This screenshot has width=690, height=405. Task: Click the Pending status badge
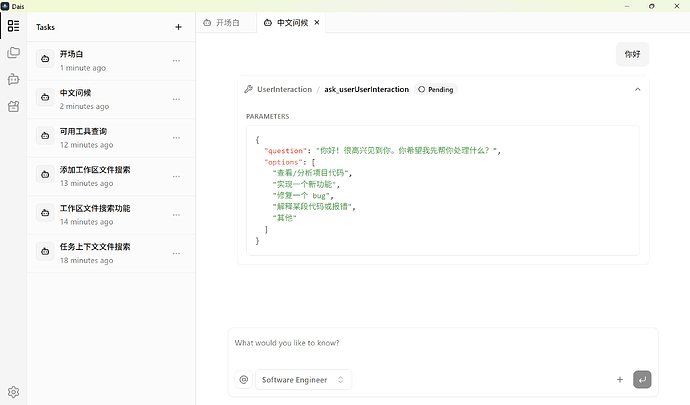(436, 89)
